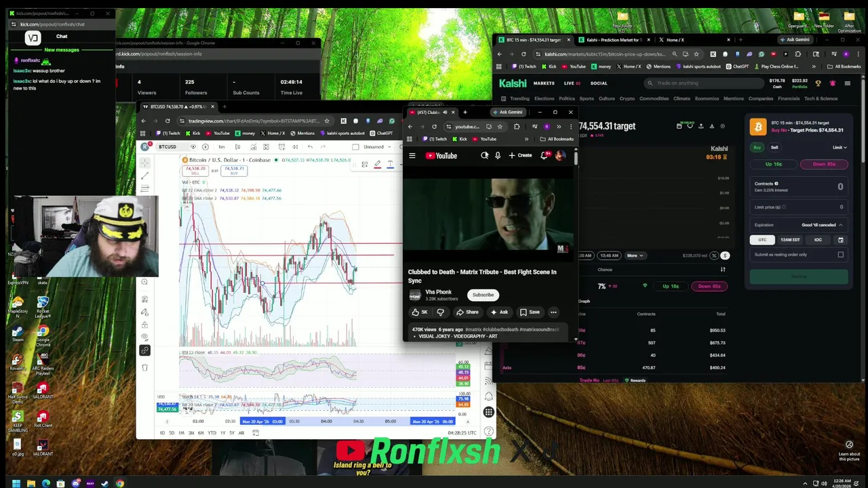Open YouTube search icon
Viewport: 868px width, 488px height.
tap(484, 156)
